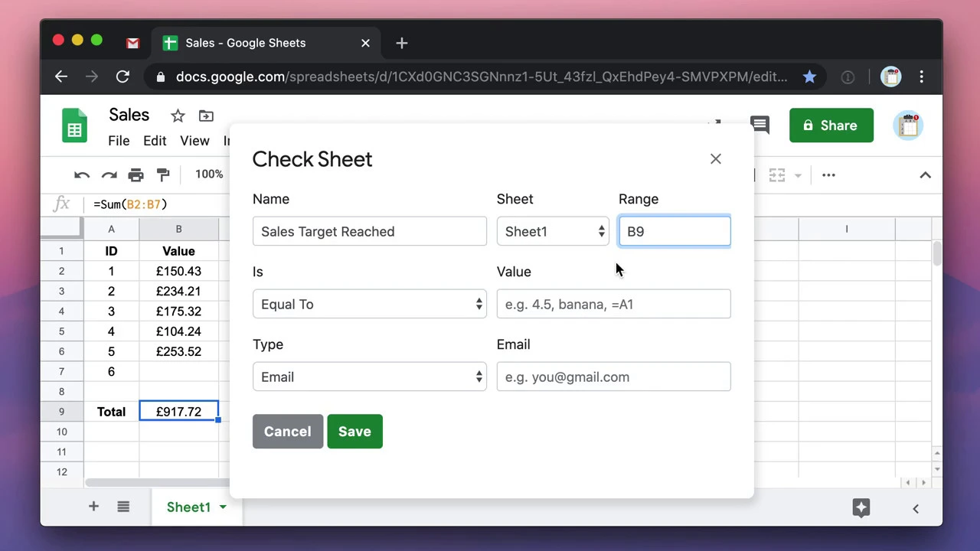Open the File menu
Screen dimensions: 980x551
[119, 141]
